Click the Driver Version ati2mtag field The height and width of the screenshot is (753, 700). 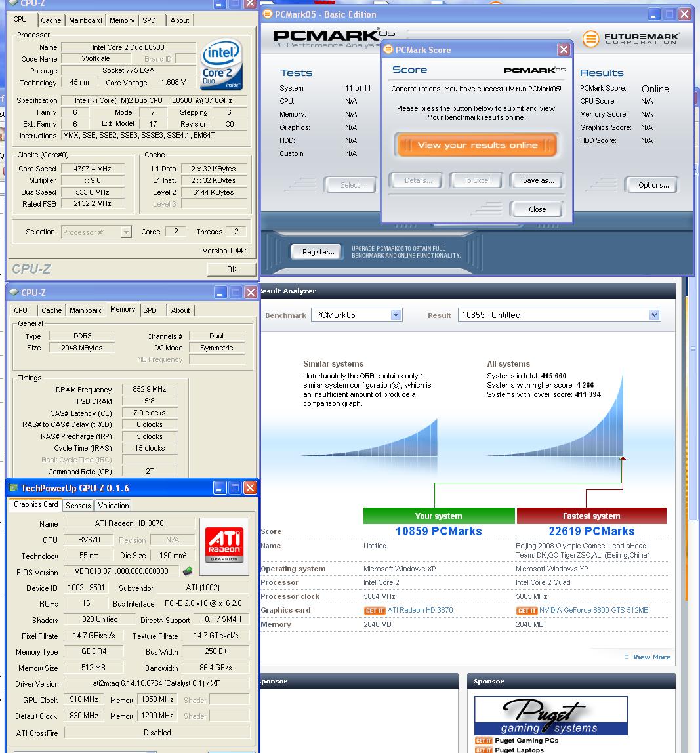click(157, 683)
